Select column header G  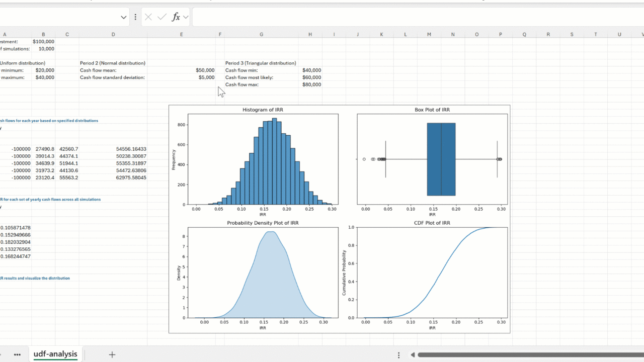(x=261, y=34)
